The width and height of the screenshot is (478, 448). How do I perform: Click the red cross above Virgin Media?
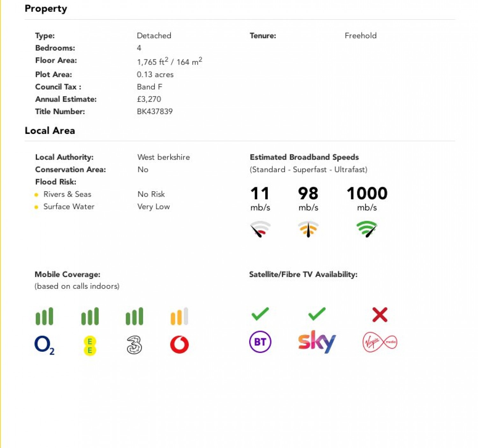click(x=380, y=315)
